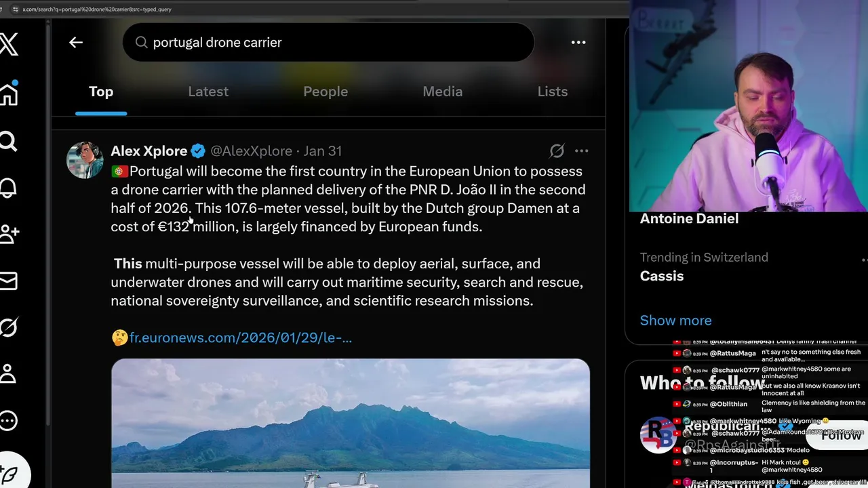Open the @AlexXplore handle link
Image resolution: width=868 pixels, height=488 pixels.
pos(251,151)
